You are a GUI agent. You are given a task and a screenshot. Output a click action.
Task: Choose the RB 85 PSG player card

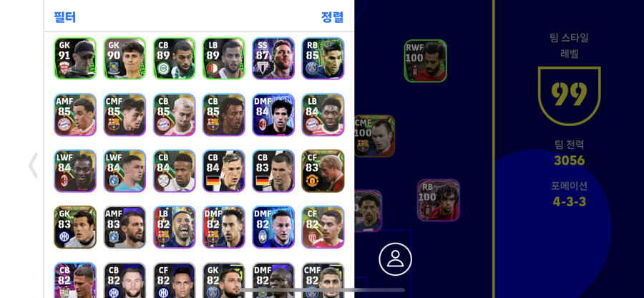(x=323, y=58)
